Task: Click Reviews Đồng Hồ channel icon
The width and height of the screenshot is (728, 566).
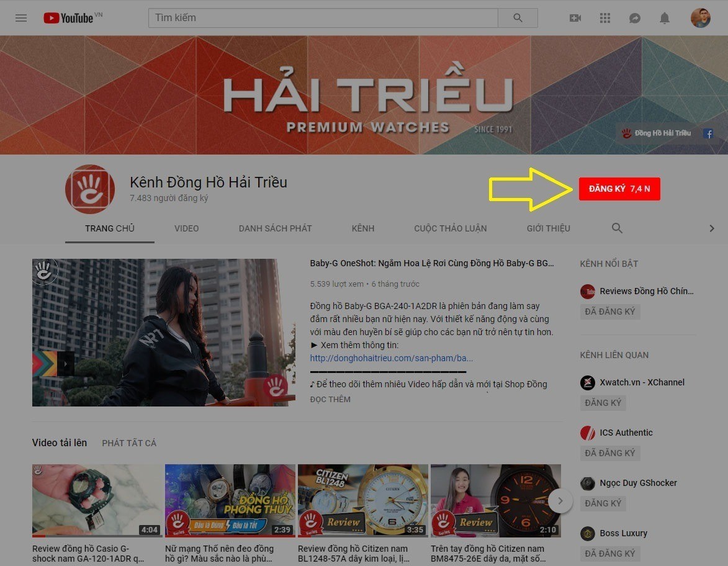Action: (x=587, y=292)
